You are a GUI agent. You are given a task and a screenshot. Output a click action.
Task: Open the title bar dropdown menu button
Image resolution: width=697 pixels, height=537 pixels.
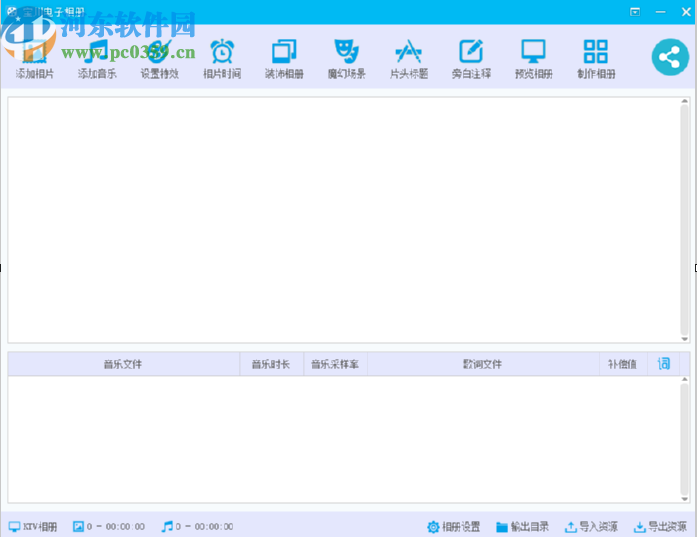click(x=635, y=12)
